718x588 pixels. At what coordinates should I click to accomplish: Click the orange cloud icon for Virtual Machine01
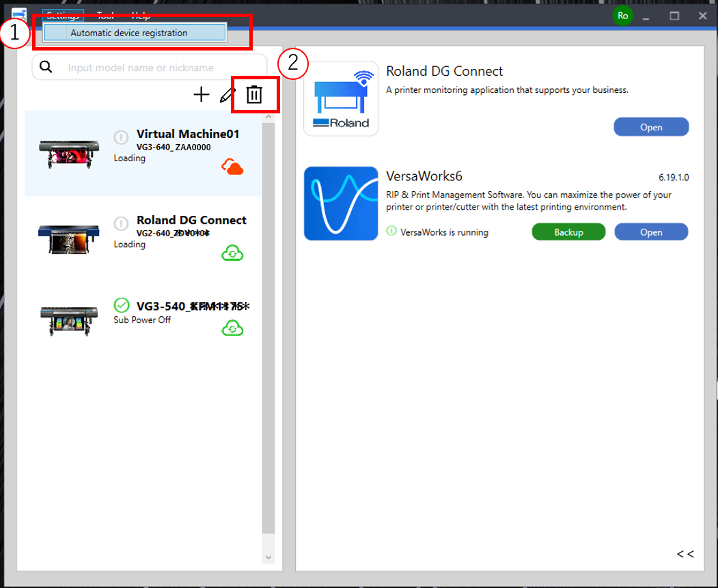[x=233, y=167]
